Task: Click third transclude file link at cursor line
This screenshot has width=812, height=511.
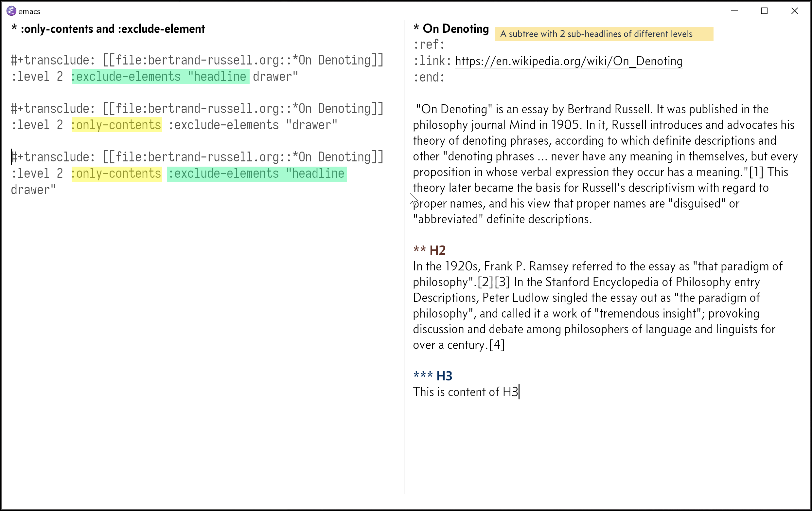Action: 243,157
